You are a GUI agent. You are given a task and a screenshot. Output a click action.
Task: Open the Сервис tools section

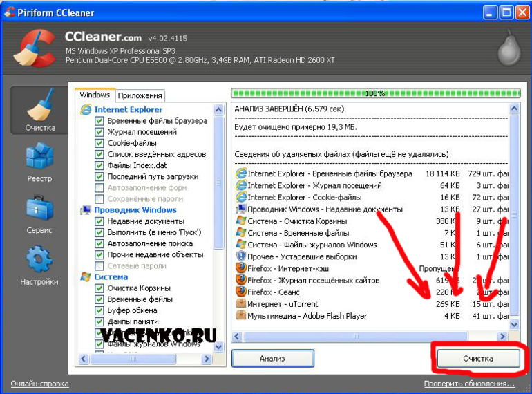(39, 214)
